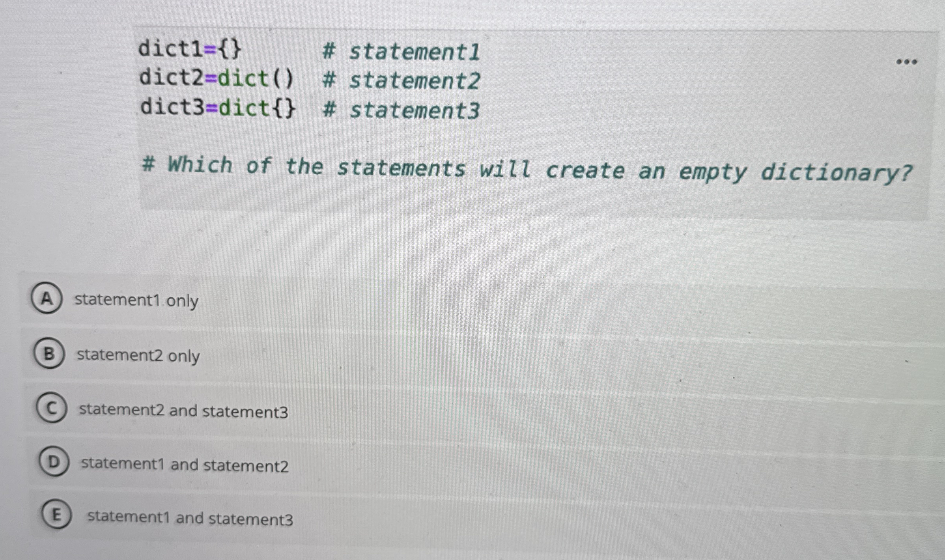This screenshot has height=560, width=945.
Task: Open the ellipsis options menu
Action: 906,61
